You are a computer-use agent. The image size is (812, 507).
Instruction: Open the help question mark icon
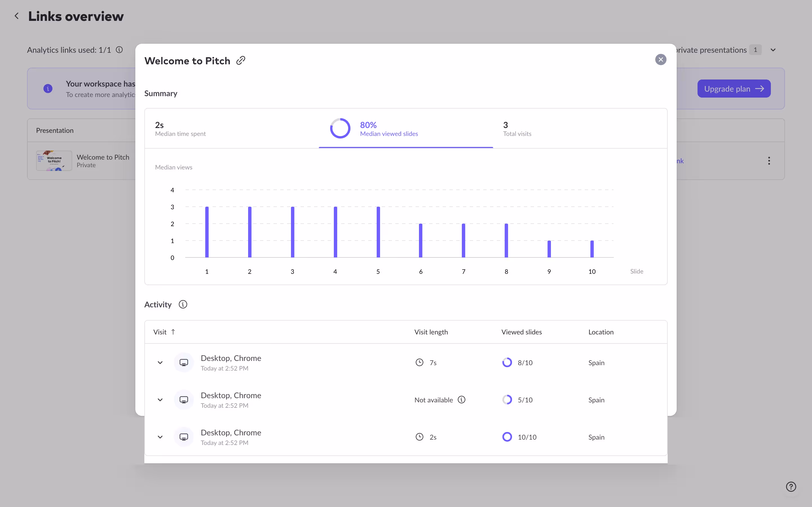pyautogui.click(x=791, y=486)
